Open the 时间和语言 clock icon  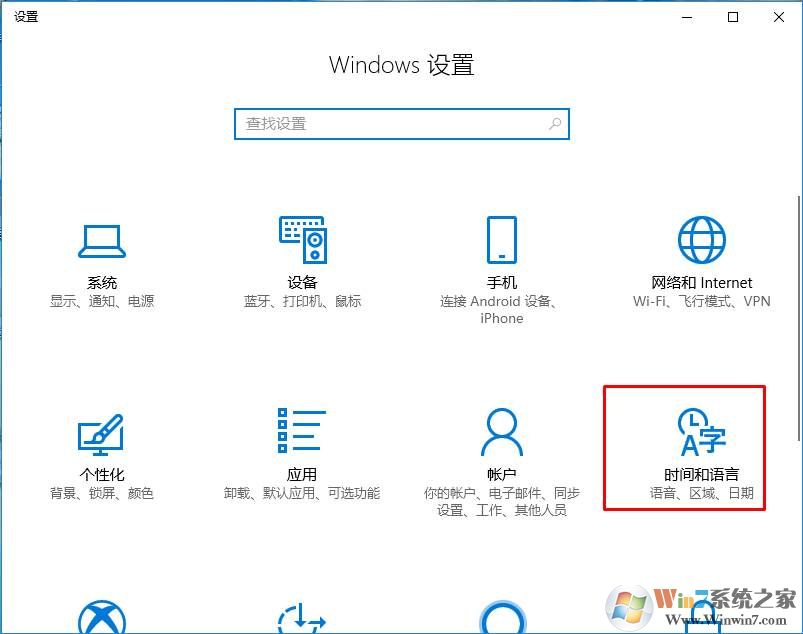702,432
